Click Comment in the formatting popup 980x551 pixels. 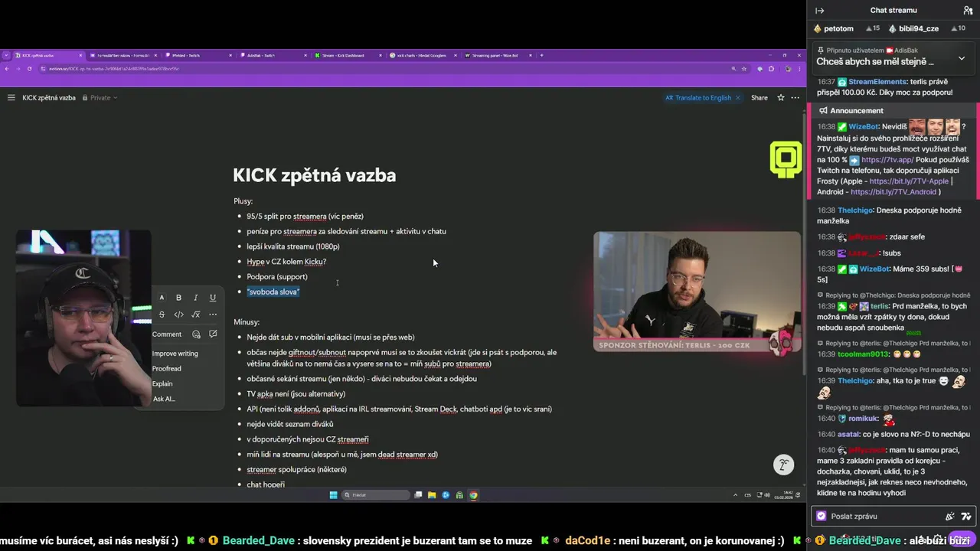[167, 334]
